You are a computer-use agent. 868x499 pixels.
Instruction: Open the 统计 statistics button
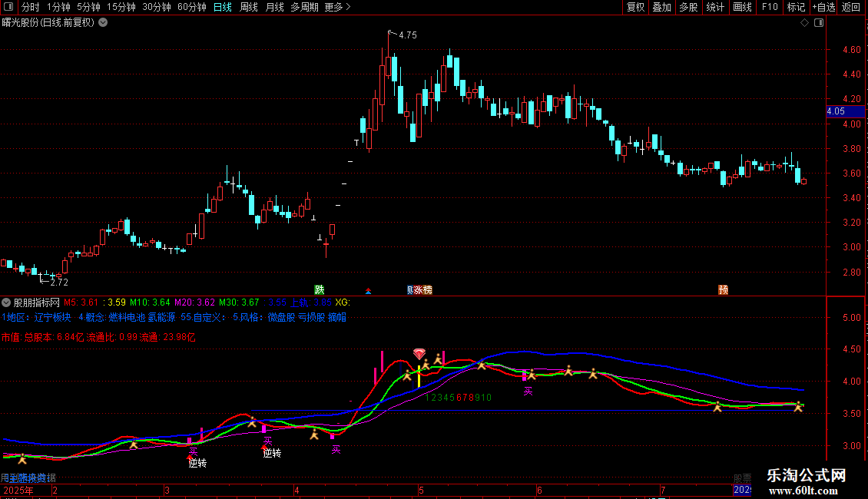point(715,7)
